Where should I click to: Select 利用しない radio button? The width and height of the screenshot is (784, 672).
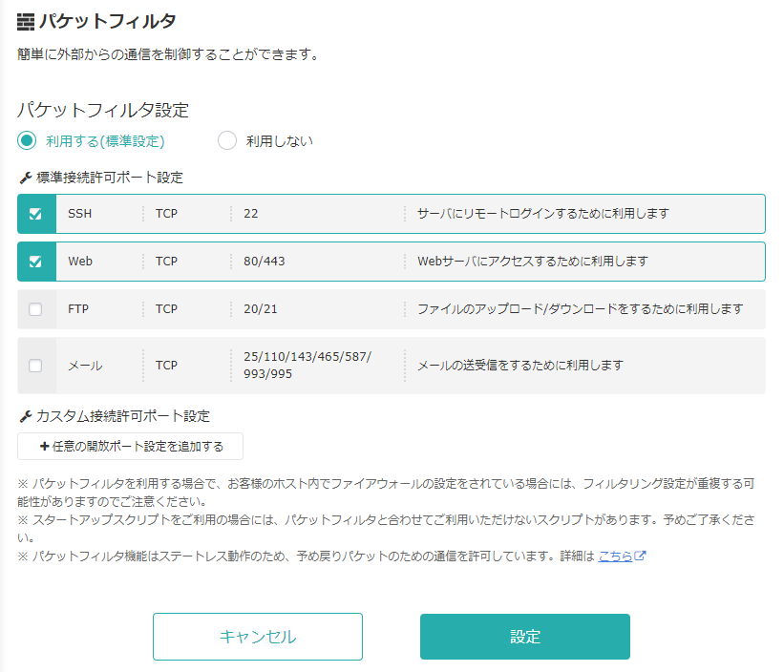coord(227,141)
